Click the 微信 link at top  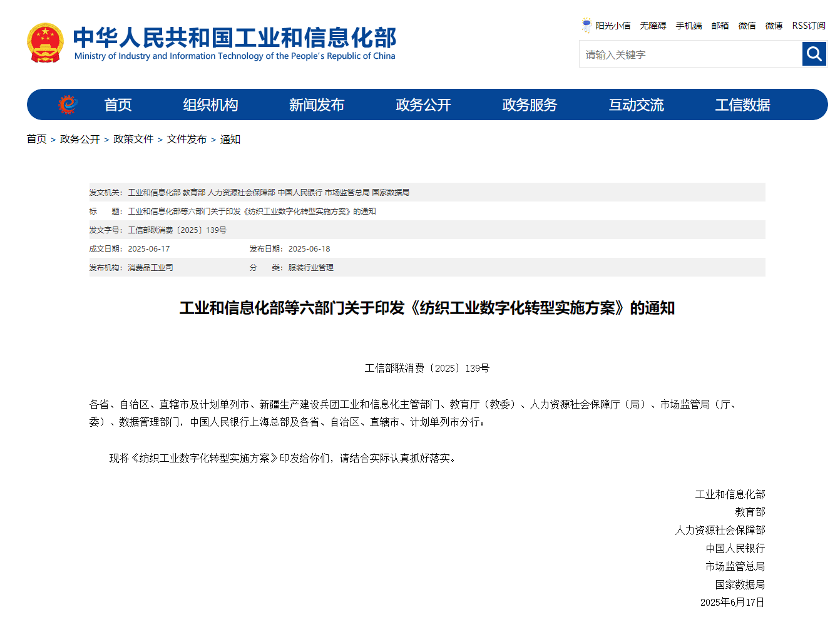click(x=747, y=26)
